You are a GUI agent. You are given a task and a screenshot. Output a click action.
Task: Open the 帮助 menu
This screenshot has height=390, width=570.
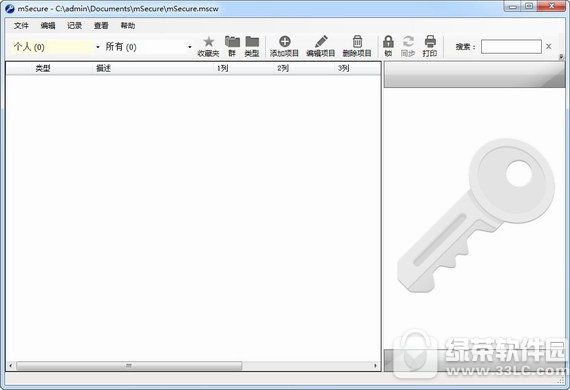(128, 25)
